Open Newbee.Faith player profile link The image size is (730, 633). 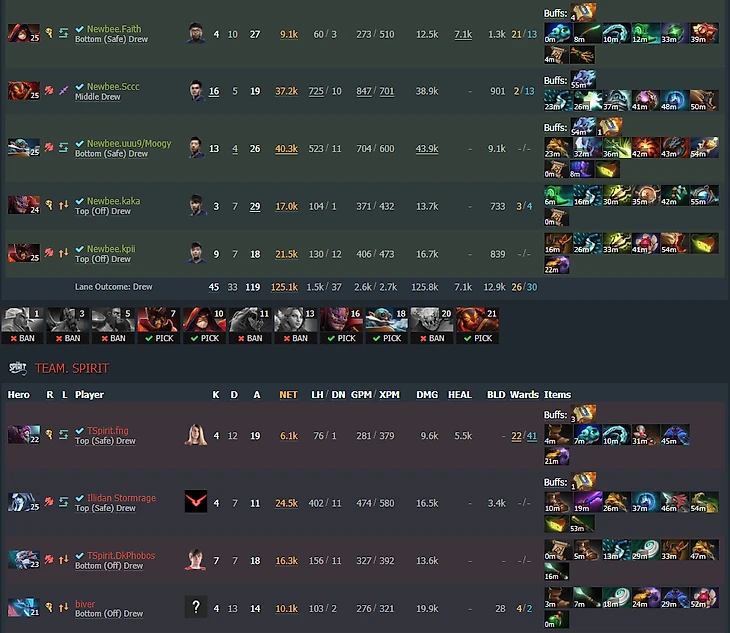[x=114, y=28]
